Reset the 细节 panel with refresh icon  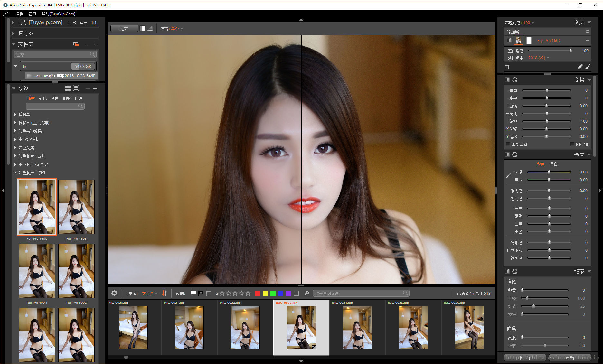515,271
